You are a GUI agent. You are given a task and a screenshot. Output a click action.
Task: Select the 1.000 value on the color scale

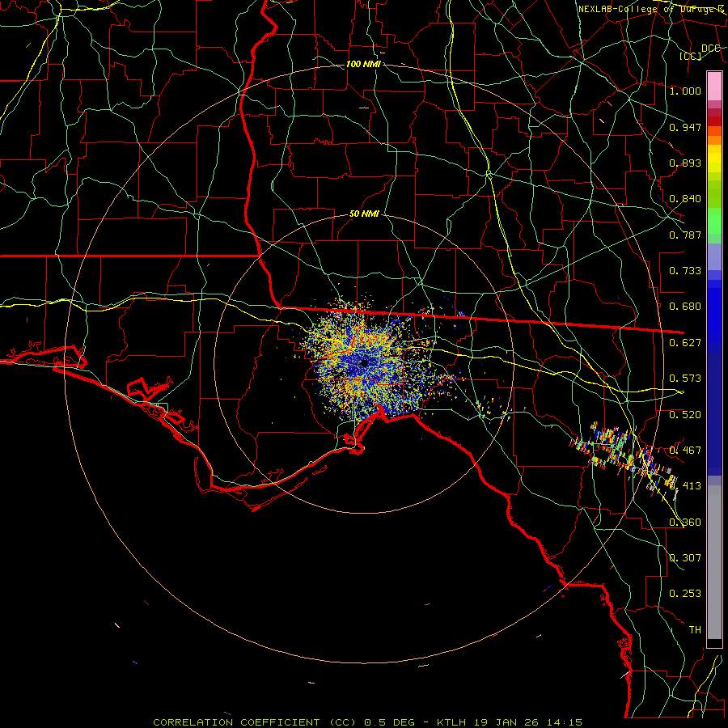(685, 91)
